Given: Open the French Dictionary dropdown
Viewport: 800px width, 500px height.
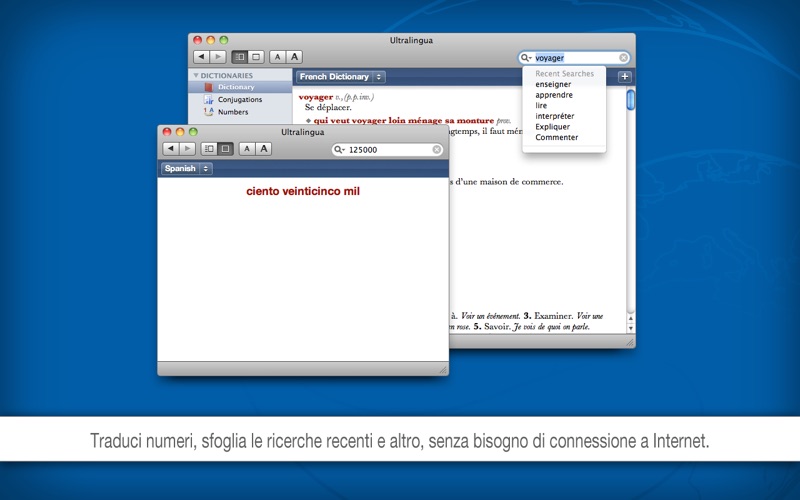Looking at the screenshot, I should pyautogui.click(x=341, y=77).
